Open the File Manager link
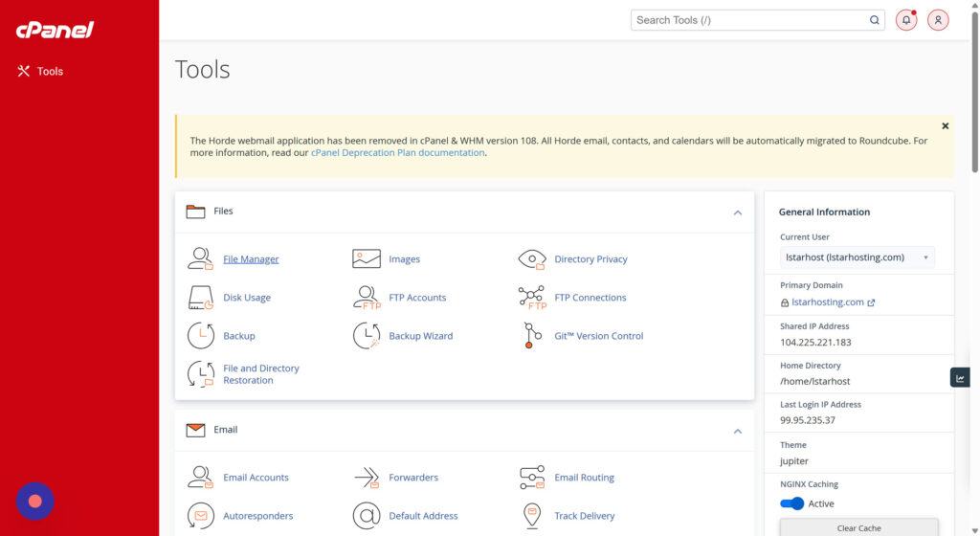Viewport: 980px width, 536px height. pyautogui.click(x=251, y=259)
